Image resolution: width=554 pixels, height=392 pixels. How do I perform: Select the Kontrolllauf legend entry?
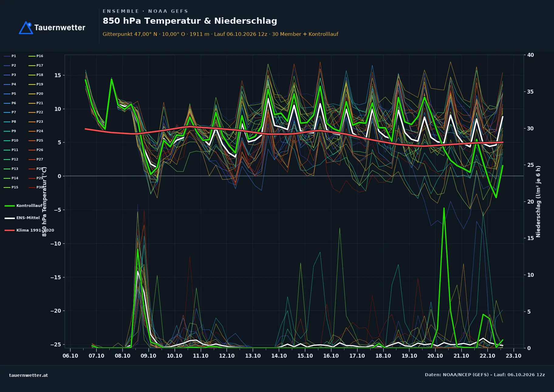coord(24,206)
